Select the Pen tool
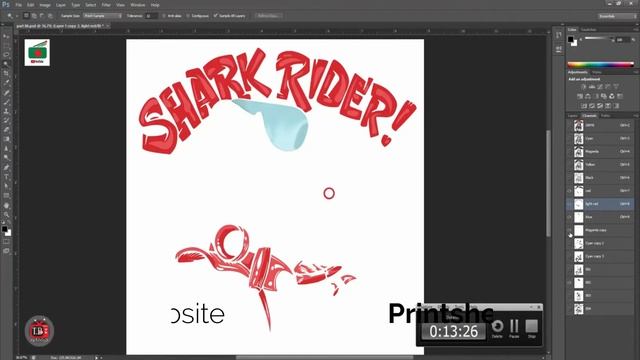The height and width of the screenshot is (360, 640). [6, 167]
